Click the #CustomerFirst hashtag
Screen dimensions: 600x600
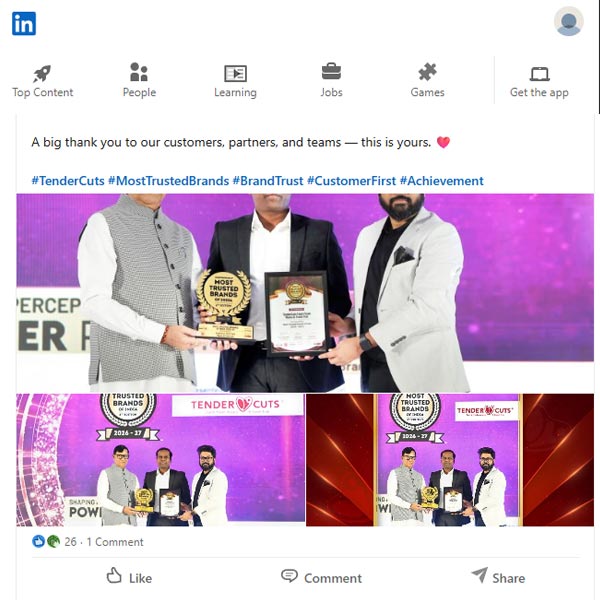352,181
